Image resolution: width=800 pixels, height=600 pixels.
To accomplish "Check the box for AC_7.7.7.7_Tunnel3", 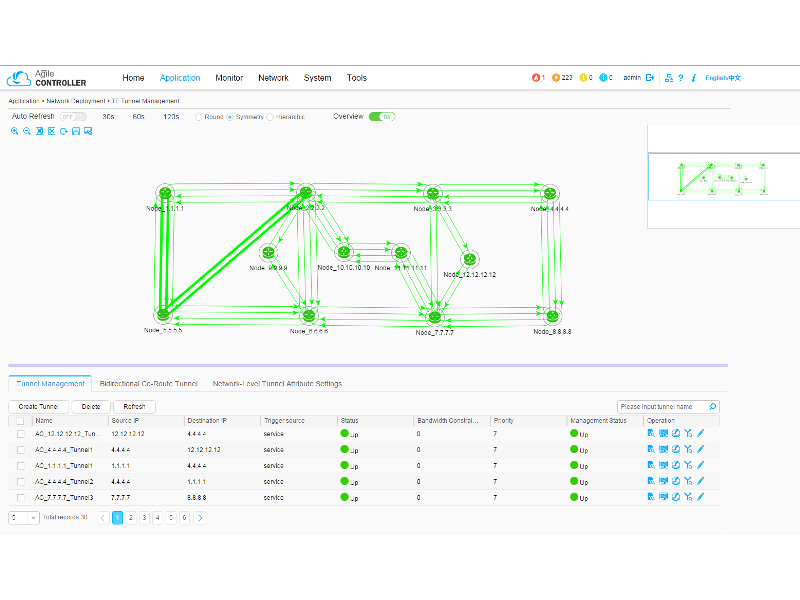I will [x=20, y=497].
